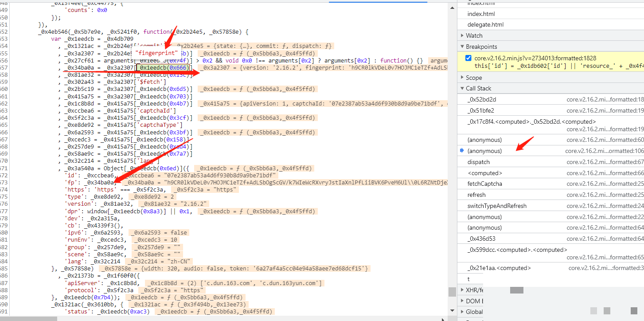Collapse the Call Stack section
The image size is (644, 321).
[478, 88]
